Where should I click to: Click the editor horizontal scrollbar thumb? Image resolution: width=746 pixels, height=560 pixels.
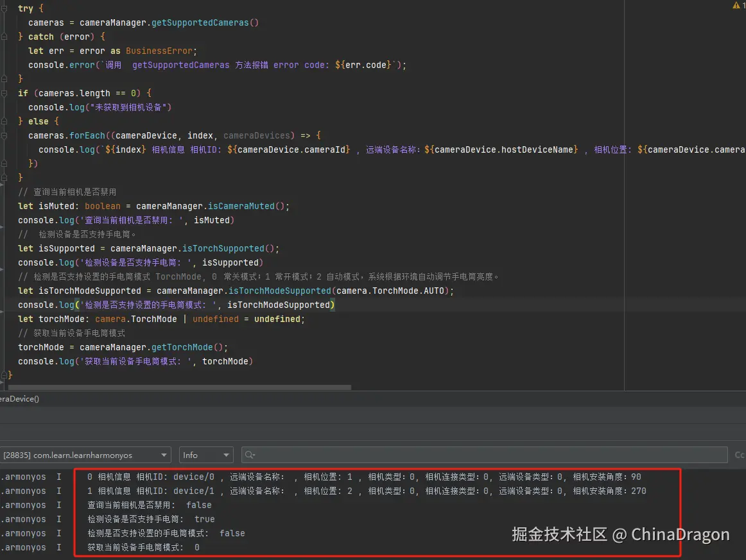(180, 387)
